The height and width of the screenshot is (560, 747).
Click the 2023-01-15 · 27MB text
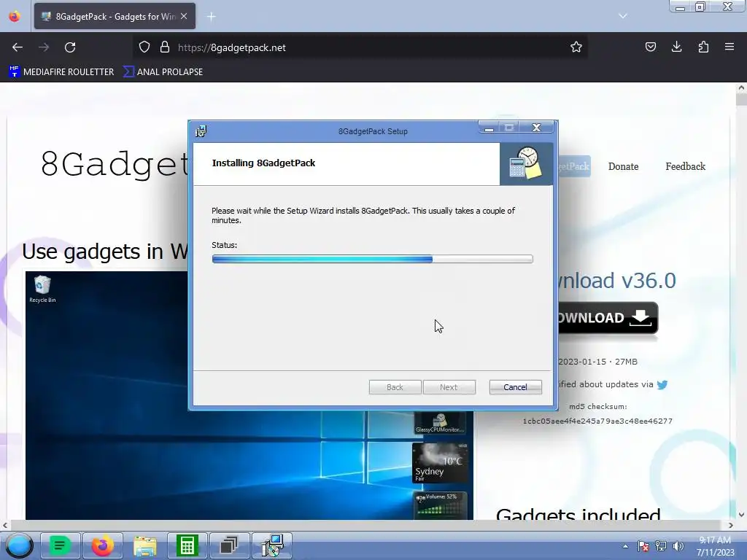point(597,362)
